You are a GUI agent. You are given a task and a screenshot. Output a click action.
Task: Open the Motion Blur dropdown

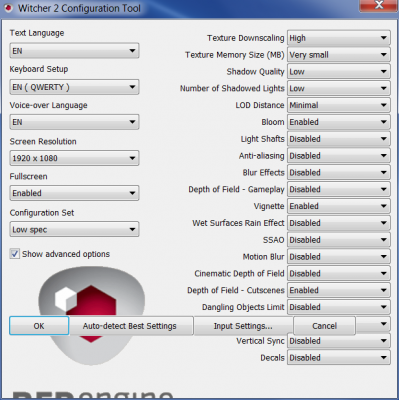tap(338, 257)
